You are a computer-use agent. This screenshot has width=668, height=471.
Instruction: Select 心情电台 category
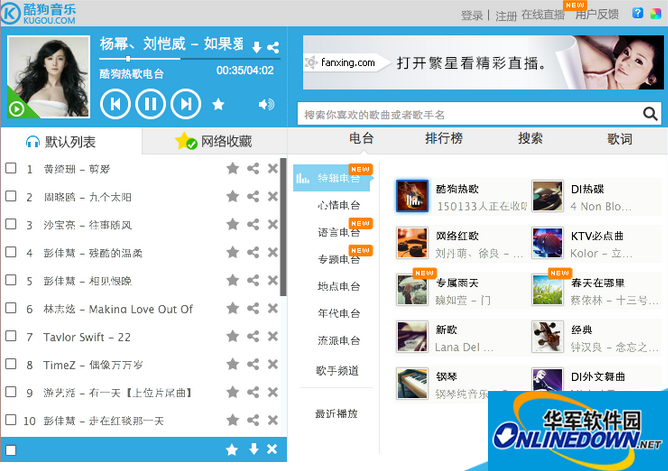pyautogui.click(x=339, y=205)
